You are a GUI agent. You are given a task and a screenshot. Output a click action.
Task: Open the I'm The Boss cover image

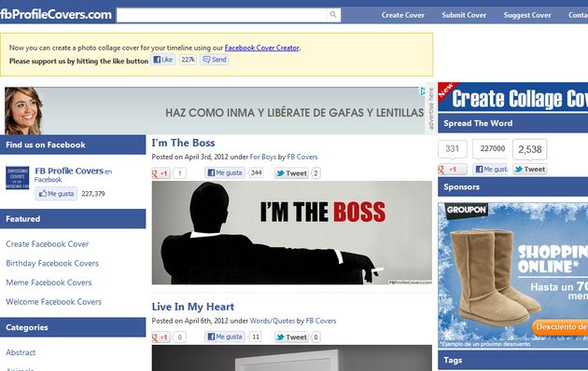pyautogui.click(x=292, y=233)
